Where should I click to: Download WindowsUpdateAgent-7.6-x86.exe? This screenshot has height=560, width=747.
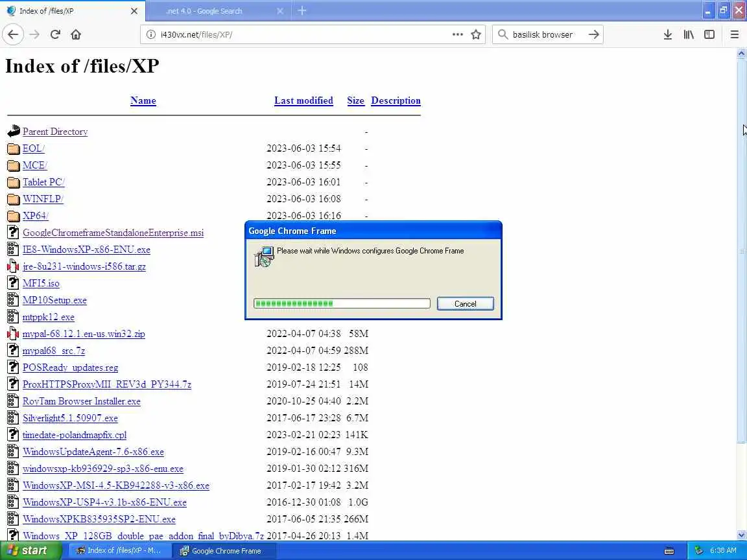pos(93,451)
